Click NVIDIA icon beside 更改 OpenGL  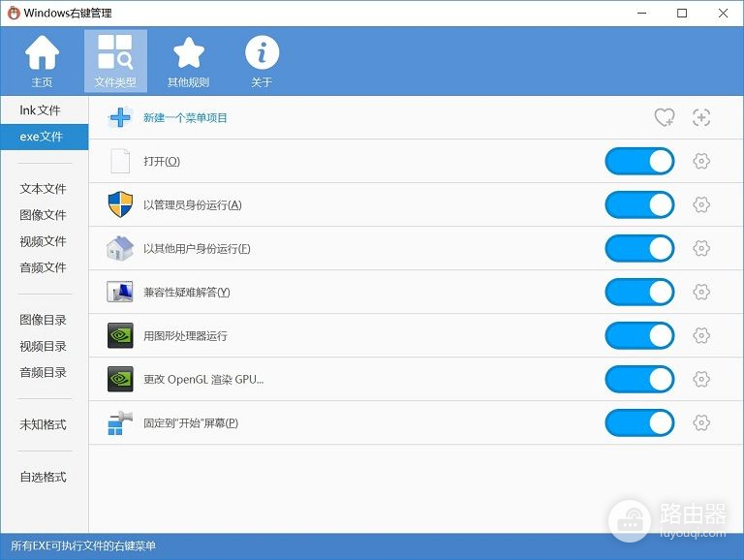(120, 379)
